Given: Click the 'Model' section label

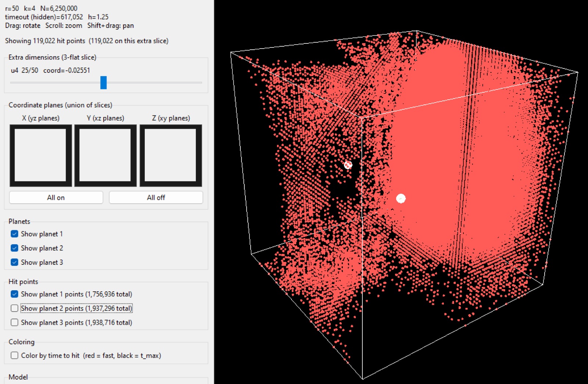Looking at the screenshot, I should click(18, 377).
